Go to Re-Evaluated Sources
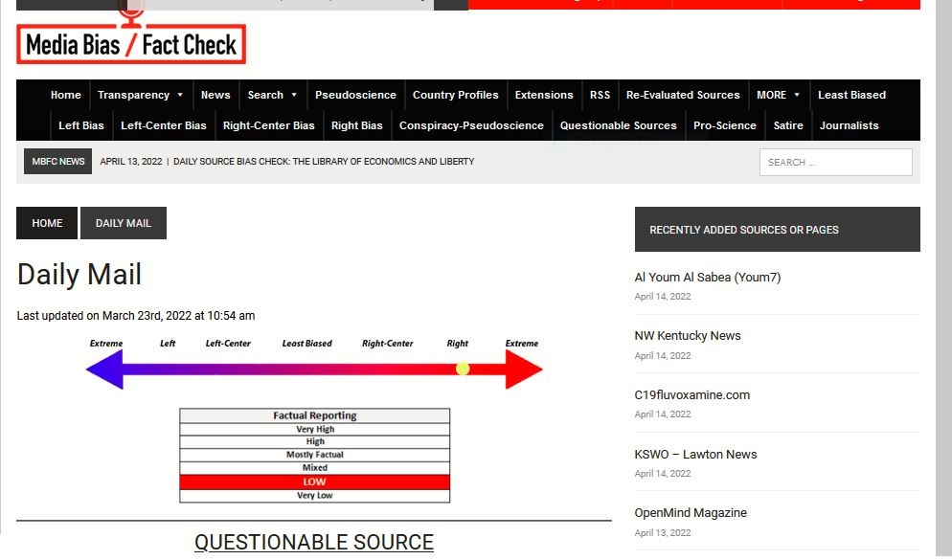 [683, 96]
